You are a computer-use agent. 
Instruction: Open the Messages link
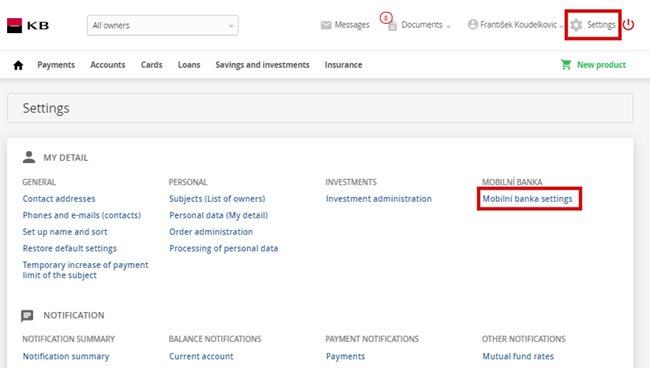coord(352,25)
